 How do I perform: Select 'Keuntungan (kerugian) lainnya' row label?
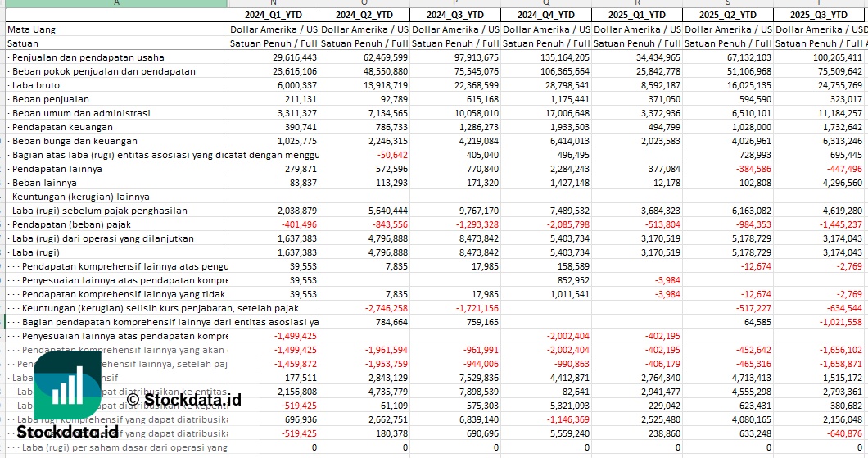coord(80,197)
